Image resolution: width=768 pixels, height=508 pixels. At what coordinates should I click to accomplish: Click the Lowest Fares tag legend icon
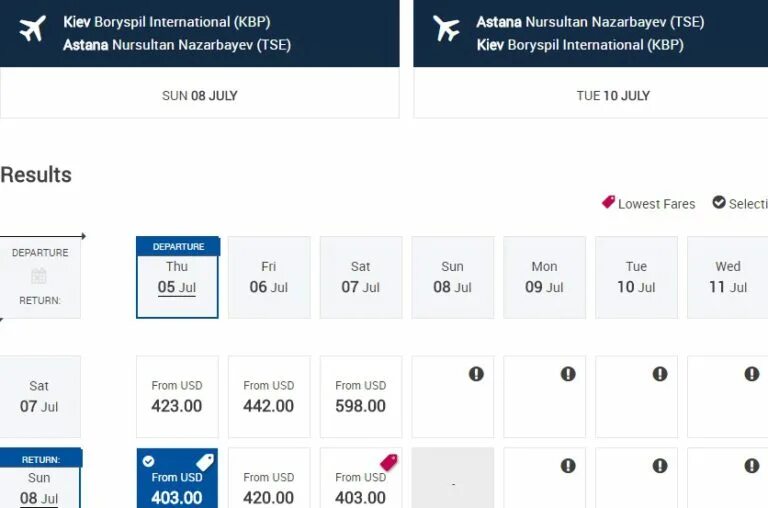(x=608, y=202)
